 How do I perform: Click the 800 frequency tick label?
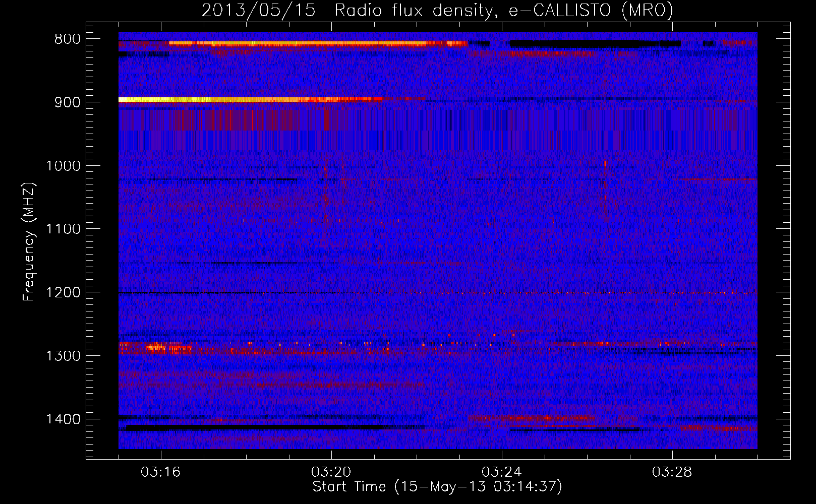[x=68, y=39]
